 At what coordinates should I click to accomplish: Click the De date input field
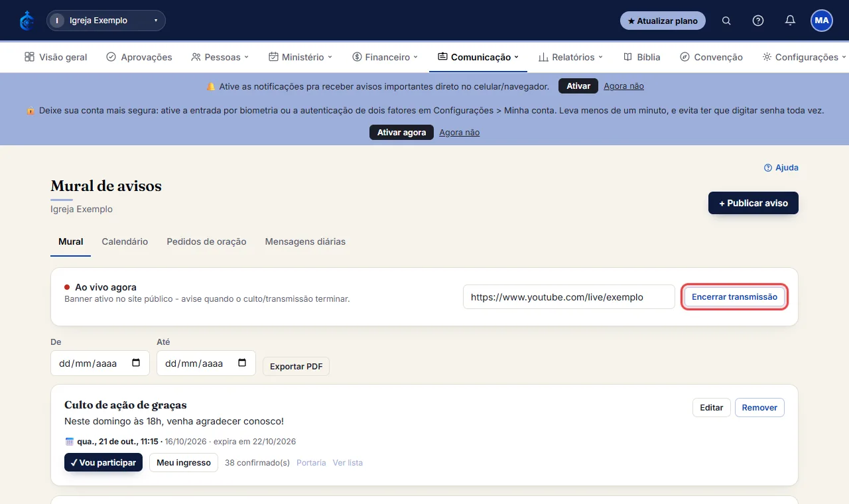(x=100, y=363)
